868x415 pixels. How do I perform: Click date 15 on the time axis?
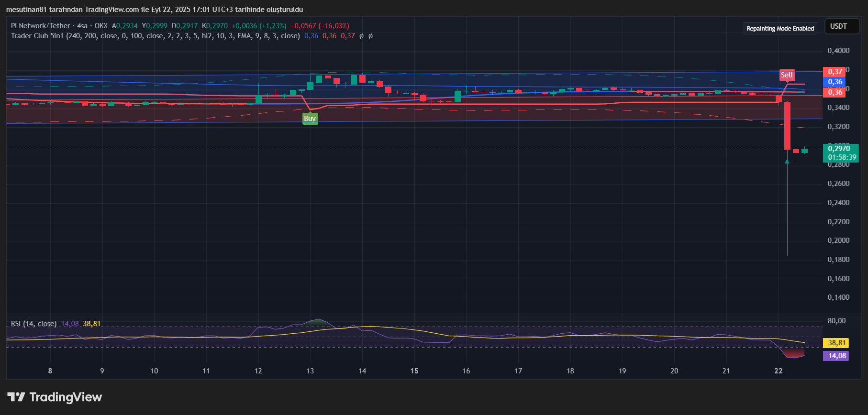coord(414,371)
